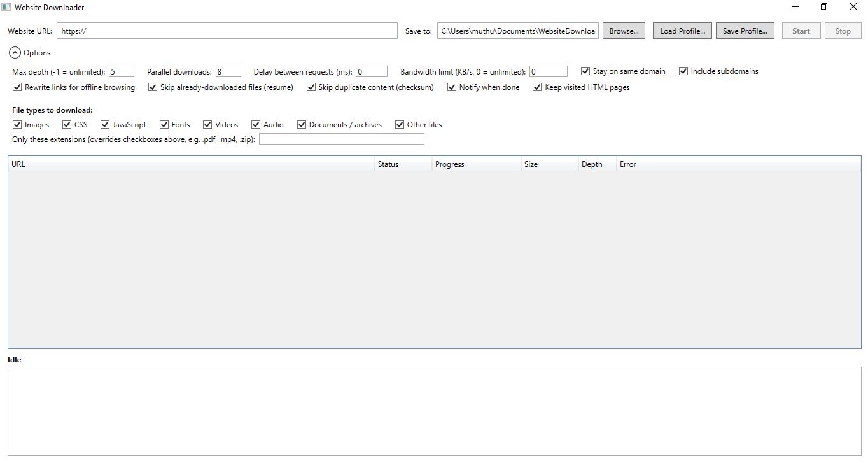Click the Save Profile... button
The image size is (868, 463).
tap(745, 31)
